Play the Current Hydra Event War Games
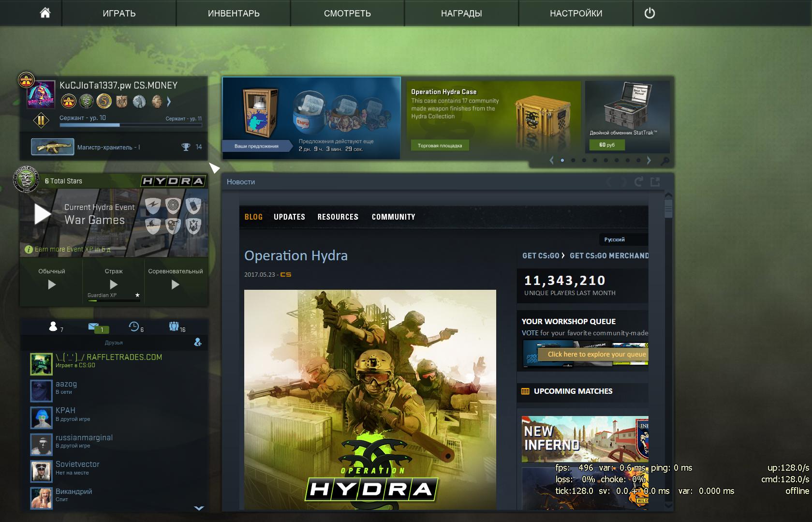 coord(43,214)
